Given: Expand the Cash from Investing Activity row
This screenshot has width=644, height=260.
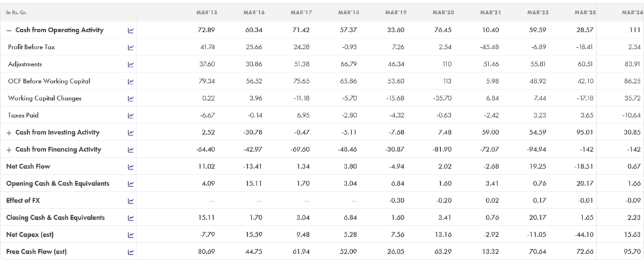Looking at the screenshot, I should pos(9,133).
